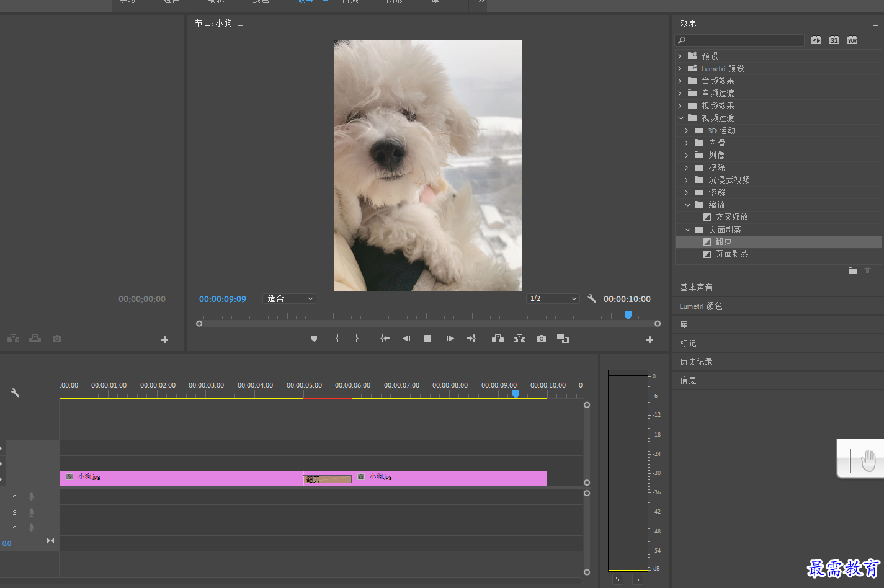Viewport: 884px width, 588px height.
Task: Click the Mark In bracket button
Action: click(337, 339)
